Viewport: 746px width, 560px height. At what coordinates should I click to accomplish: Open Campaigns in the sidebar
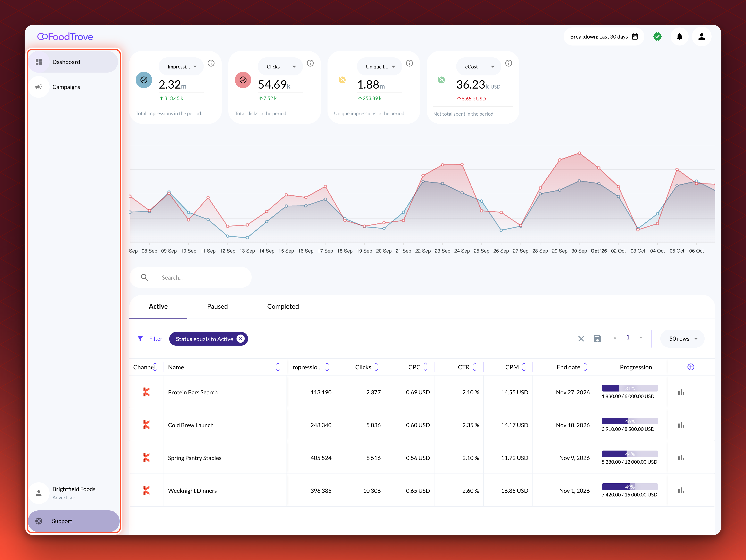(x=73, y=87)
